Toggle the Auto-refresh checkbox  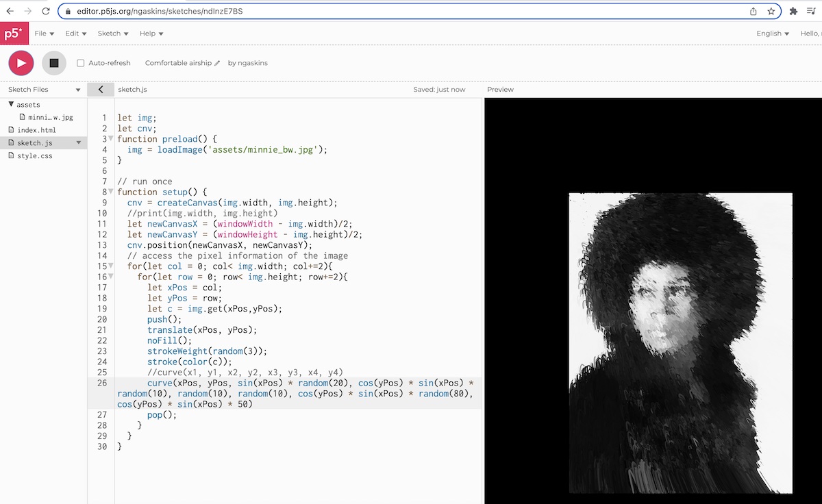[81, 63]
